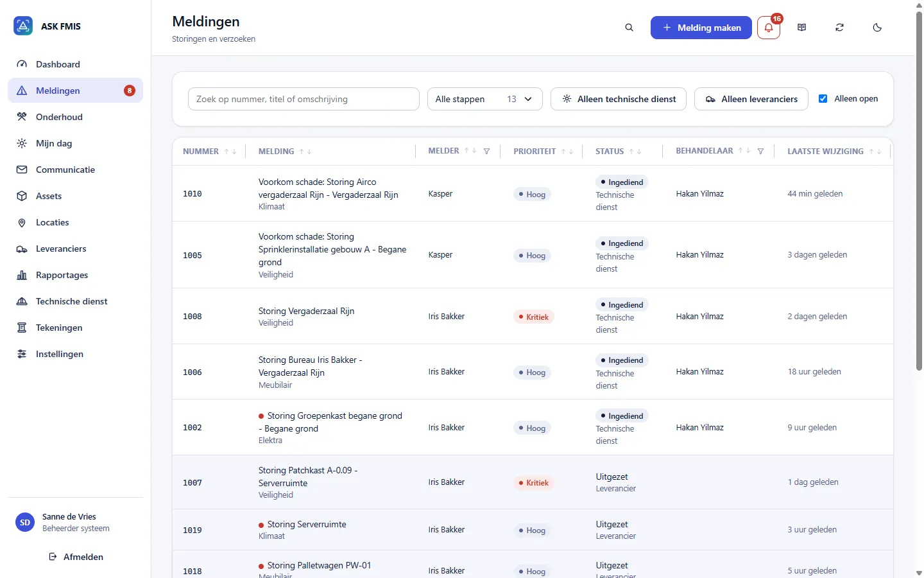Click the Hoog priority badge on row 1010

tap(532, 194)
